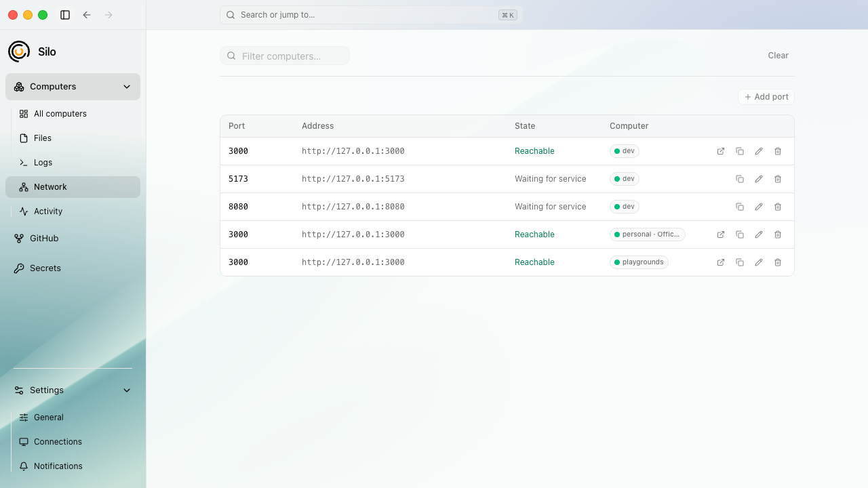Focus the Filter computers field
Image resolution: width=868 pixels, height=488 pixels.
(285, 56)
